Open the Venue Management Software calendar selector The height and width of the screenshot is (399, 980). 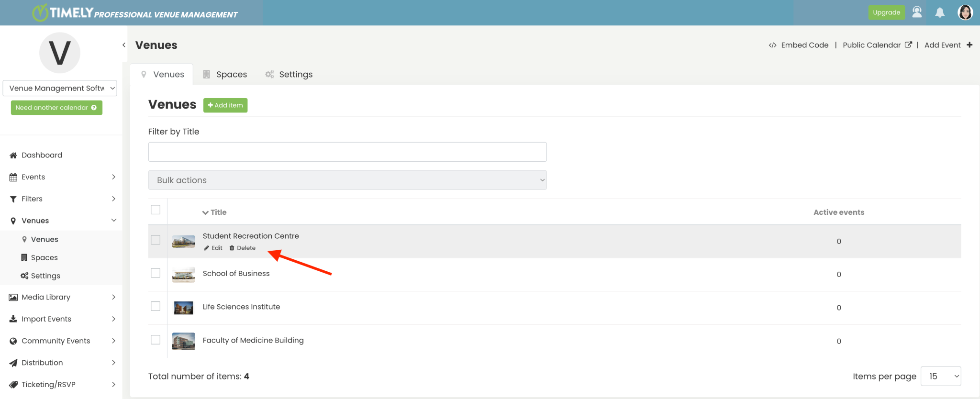click(x=60, y=88)
